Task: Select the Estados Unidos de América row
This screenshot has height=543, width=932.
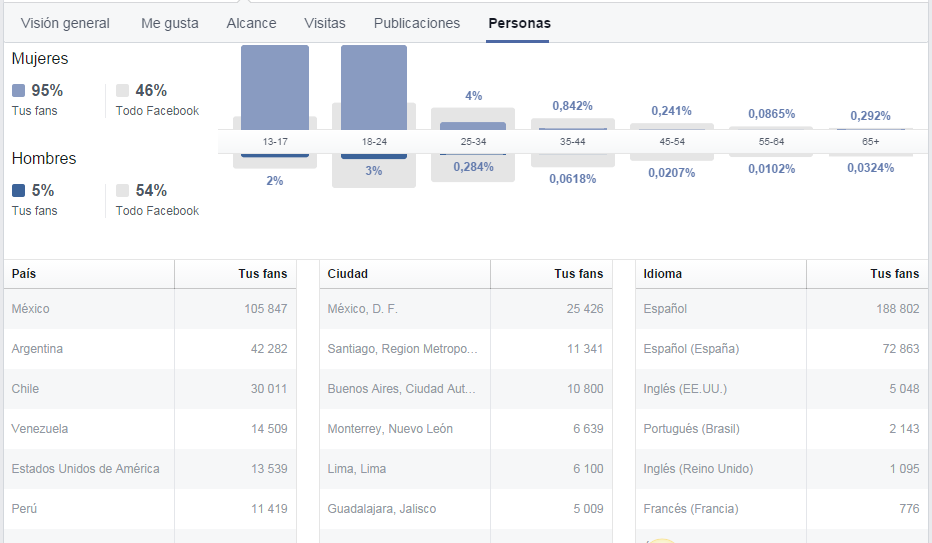Action: pyautogui.click(x=150, y=469)
